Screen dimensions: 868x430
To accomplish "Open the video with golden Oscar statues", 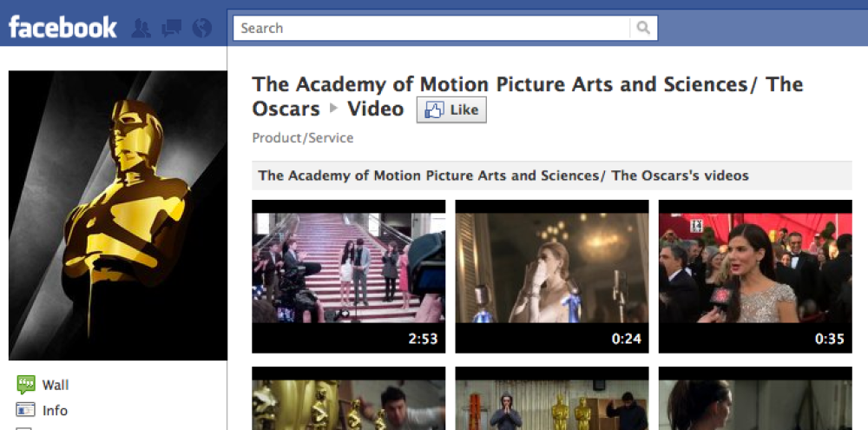I will (x=349, y=399).
